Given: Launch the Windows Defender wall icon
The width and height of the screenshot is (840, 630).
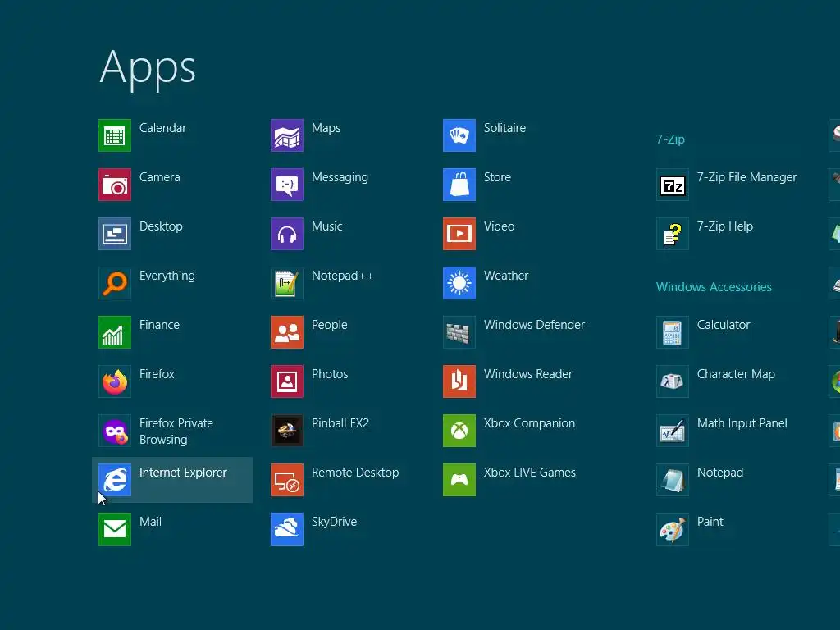Looking at the screenshot, I should 459,332.
